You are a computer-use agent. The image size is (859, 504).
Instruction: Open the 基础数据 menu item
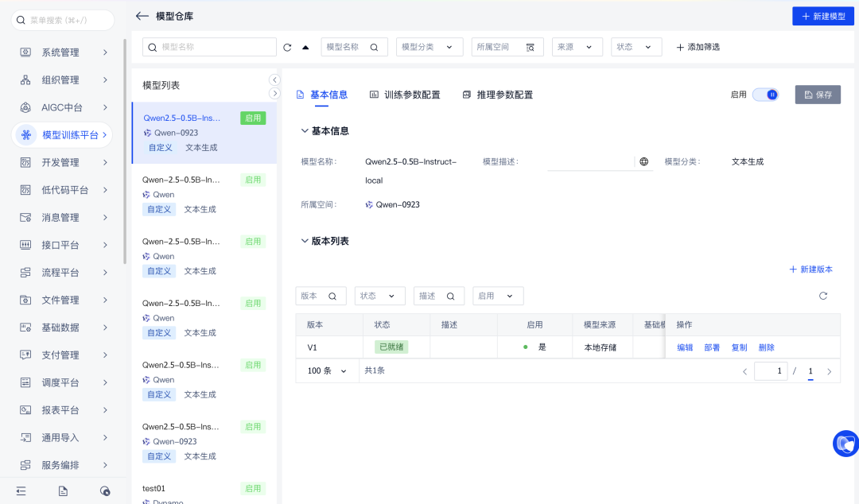click(x=64, y=328)
